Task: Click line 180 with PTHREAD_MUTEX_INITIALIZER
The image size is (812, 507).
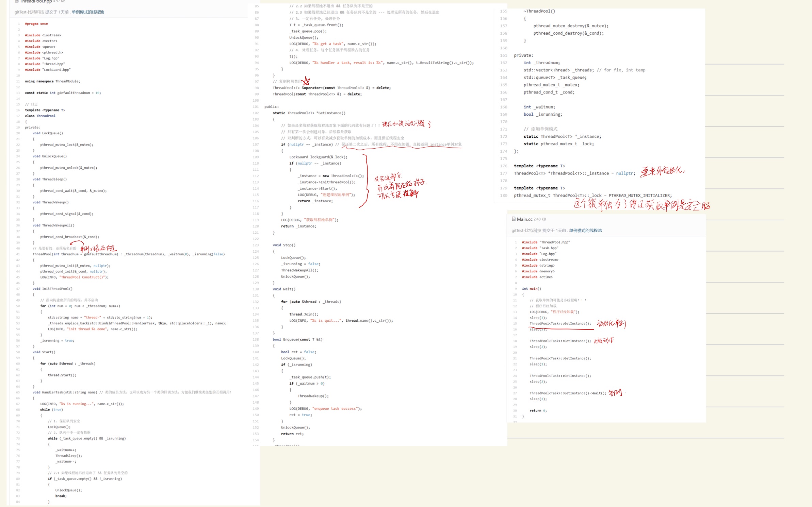Action: click(592, 195)
